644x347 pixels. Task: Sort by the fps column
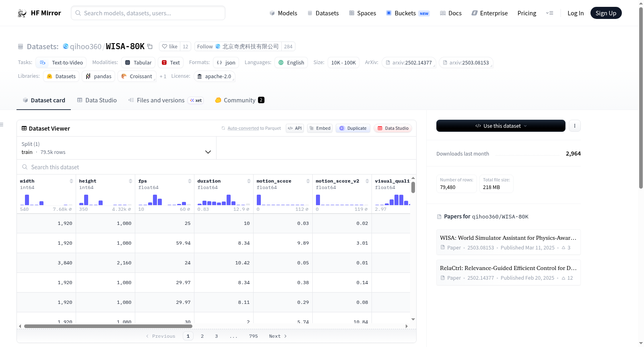click(190, 181)
